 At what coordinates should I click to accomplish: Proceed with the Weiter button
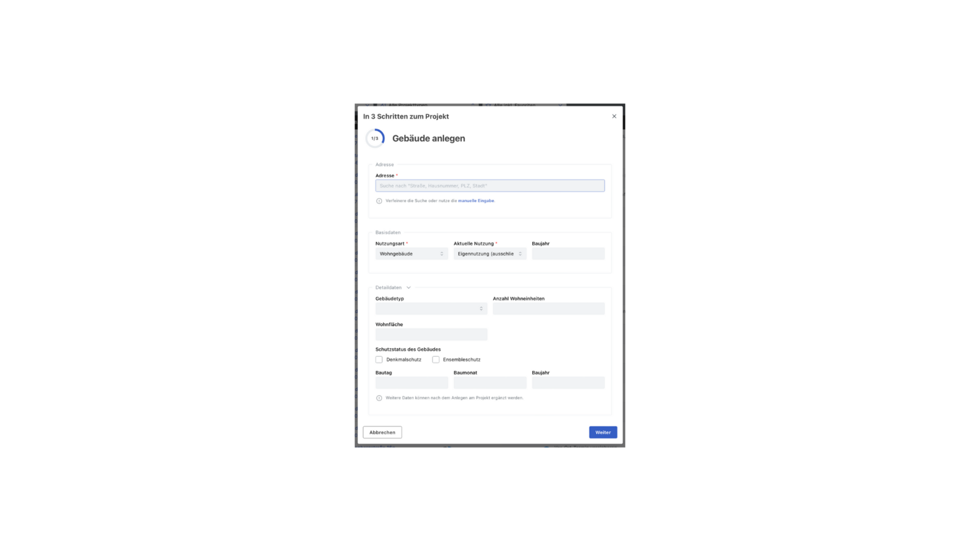tap(603, 432)
